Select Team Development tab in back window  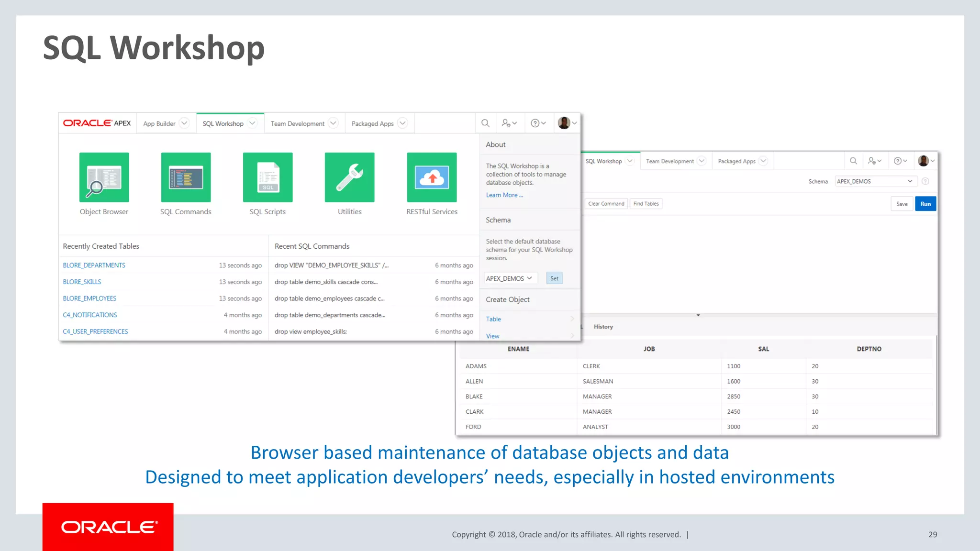[x=669, y=161]
